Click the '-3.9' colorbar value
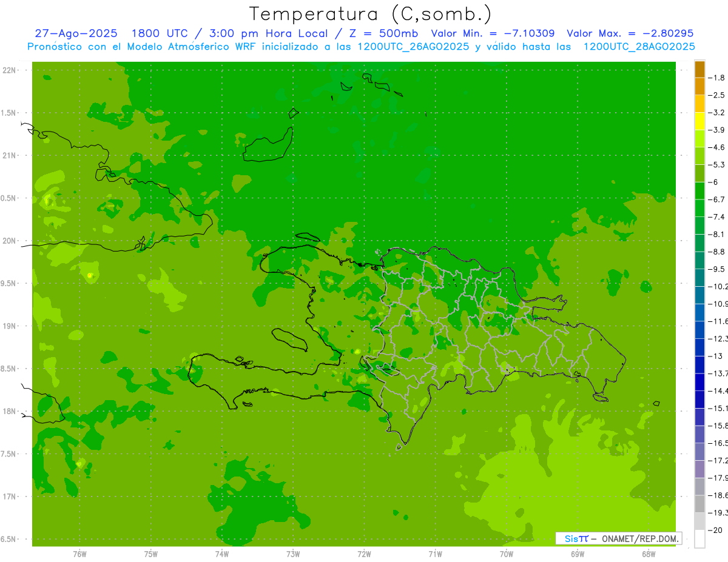728x562 pixels. (716, 130)
